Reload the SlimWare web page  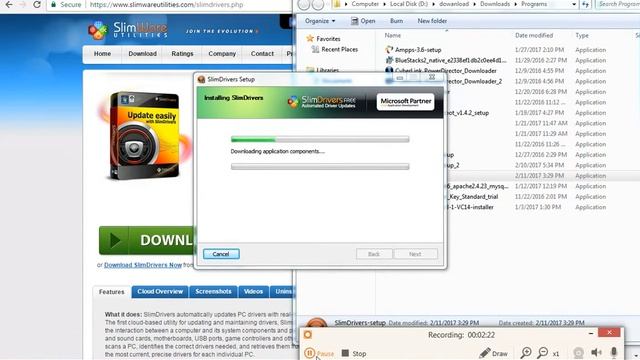37,5
